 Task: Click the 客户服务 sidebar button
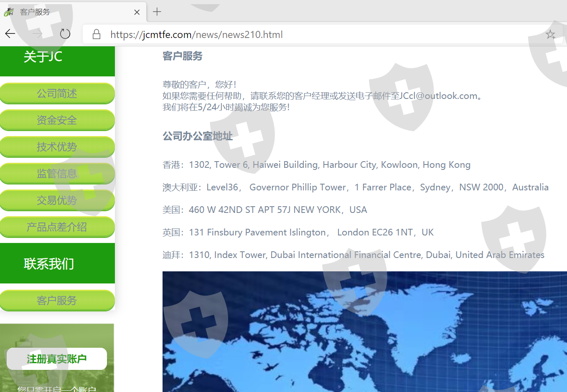click(x=57, y=301)
